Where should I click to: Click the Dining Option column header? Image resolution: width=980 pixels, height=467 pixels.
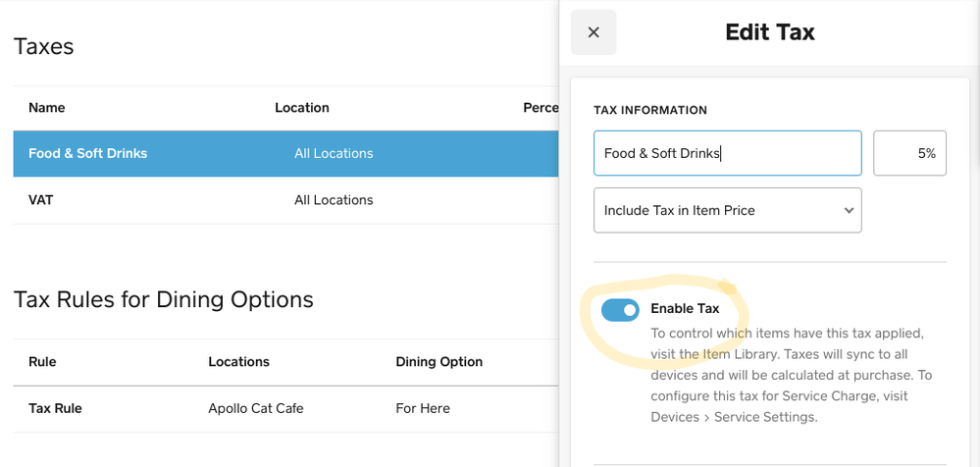[x=438, y=362]
